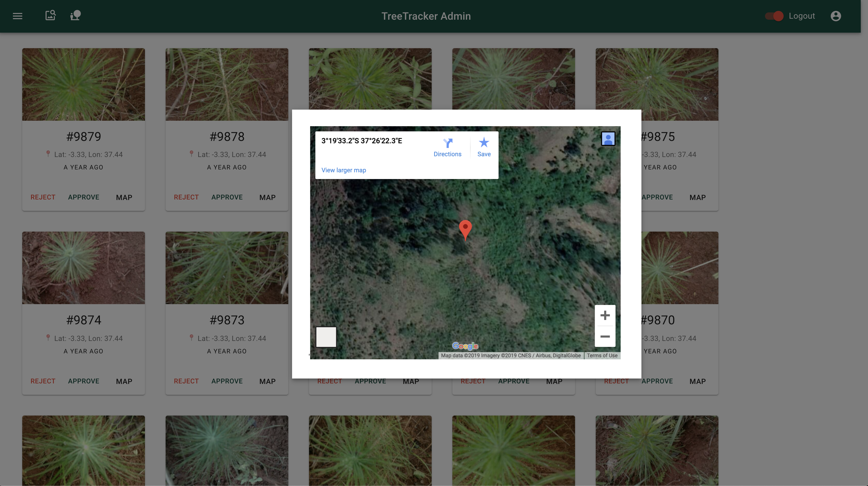This screenshot has width=868, height=486.
Task: Click the image search icon in header
Action: point(50,16)
